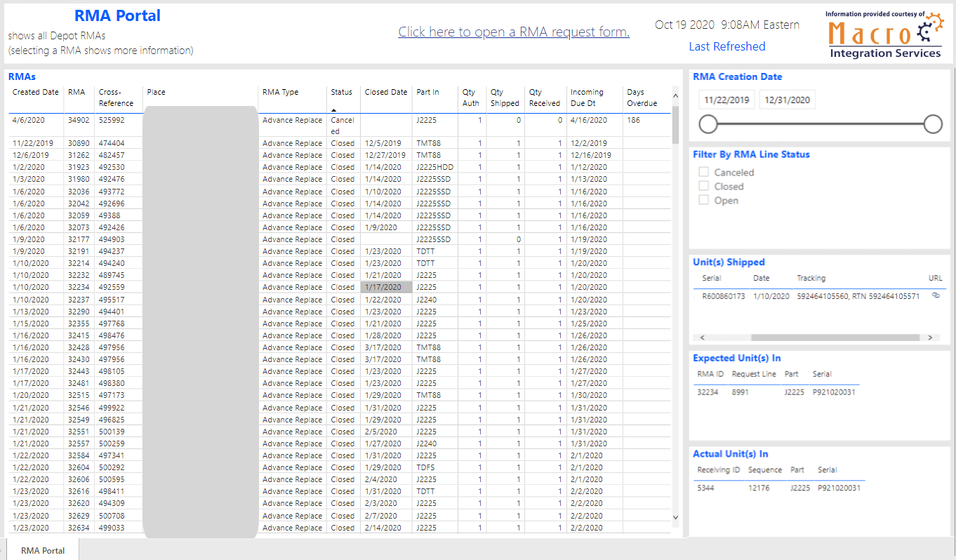This screenshot has width=956, height=560.
Task: Open the start date picker showing 11/22/2019
Action: point(726,100)
